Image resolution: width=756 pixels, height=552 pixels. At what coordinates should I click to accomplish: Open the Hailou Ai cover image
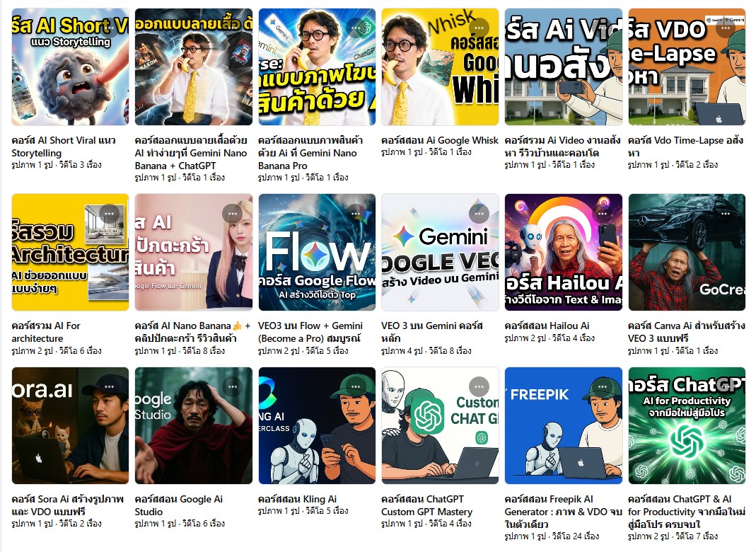point(564,253)
